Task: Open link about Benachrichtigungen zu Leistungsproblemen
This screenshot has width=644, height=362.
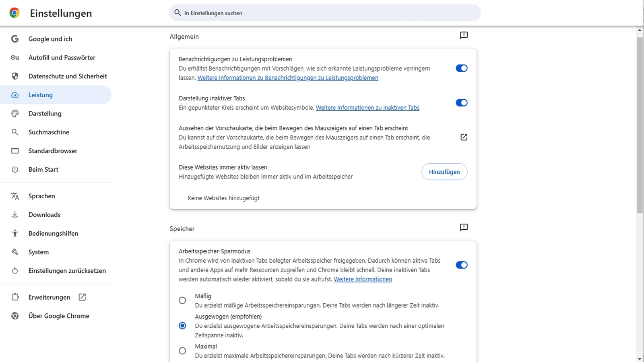Action: (x=288, y=78)
